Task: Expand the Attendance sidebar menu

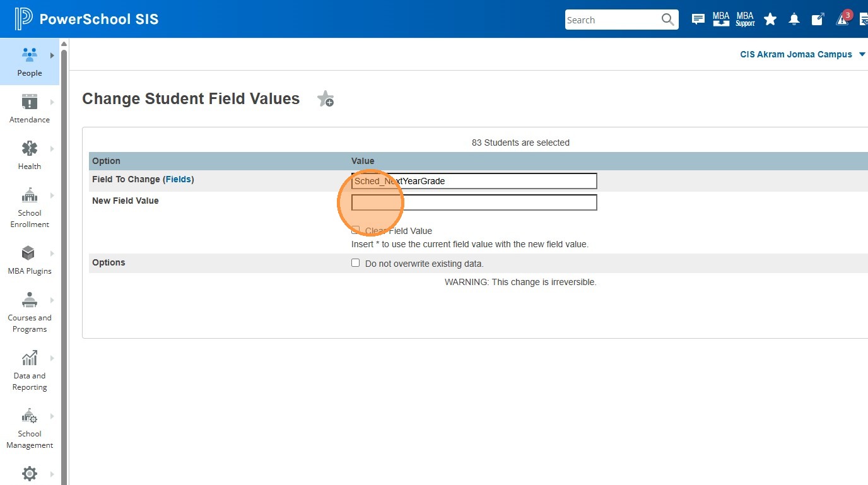Action: (x=30, y=108)
